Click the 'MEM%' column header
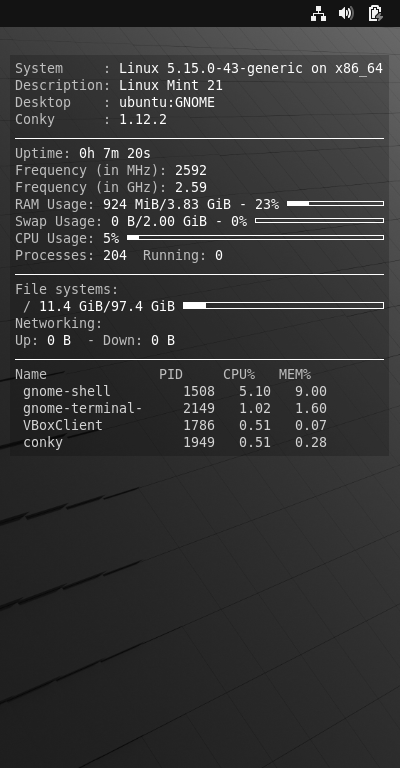 295,374
